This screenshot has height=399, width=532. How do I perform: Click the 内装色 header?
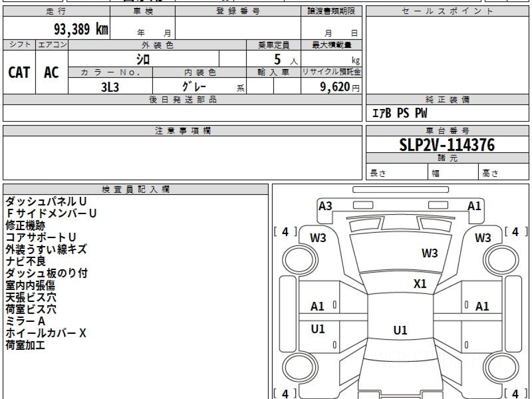pyautogui.click(x=199, y=72)
